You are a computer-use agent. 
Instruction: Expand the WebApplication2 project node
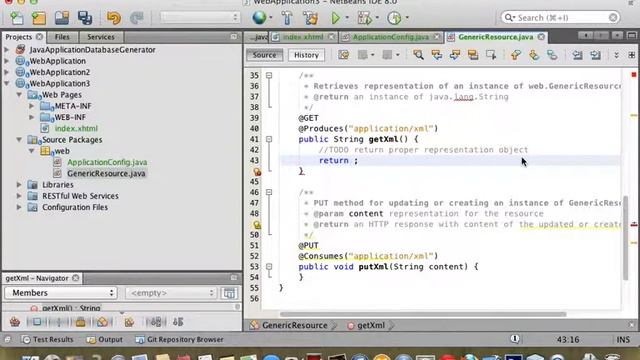pos(7,72)
